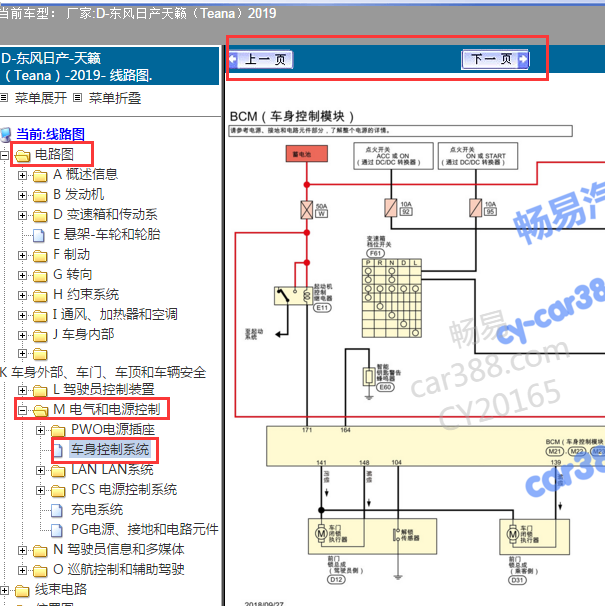This screenshot has height=606, width=605.
Task: Select the 车身控制系统 document
Action: pyautogui.click(x=110, y=449)
